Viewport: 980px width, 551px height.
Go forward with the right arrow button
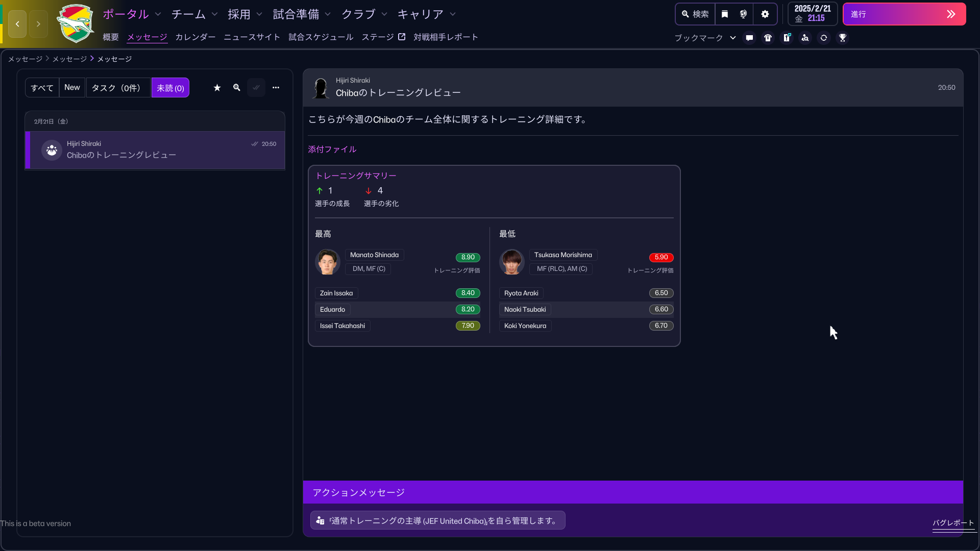click(x=38, y=24)
